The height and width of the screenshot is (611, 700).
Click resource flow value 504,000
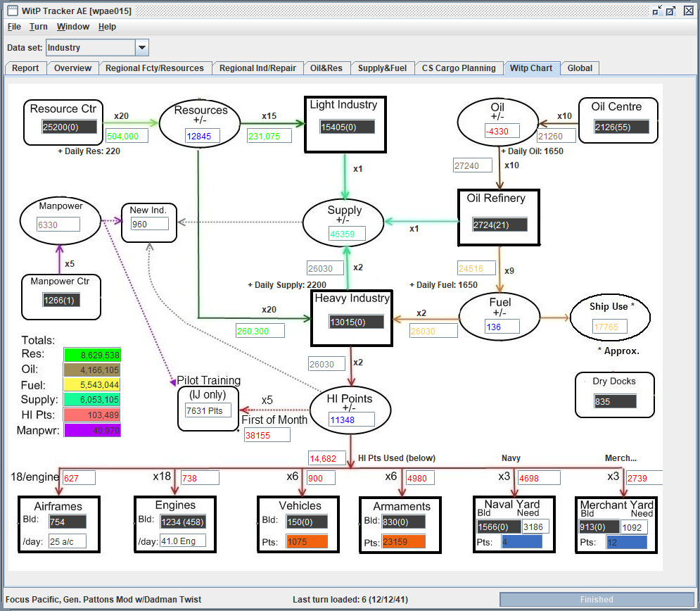[x=127, y=137]
